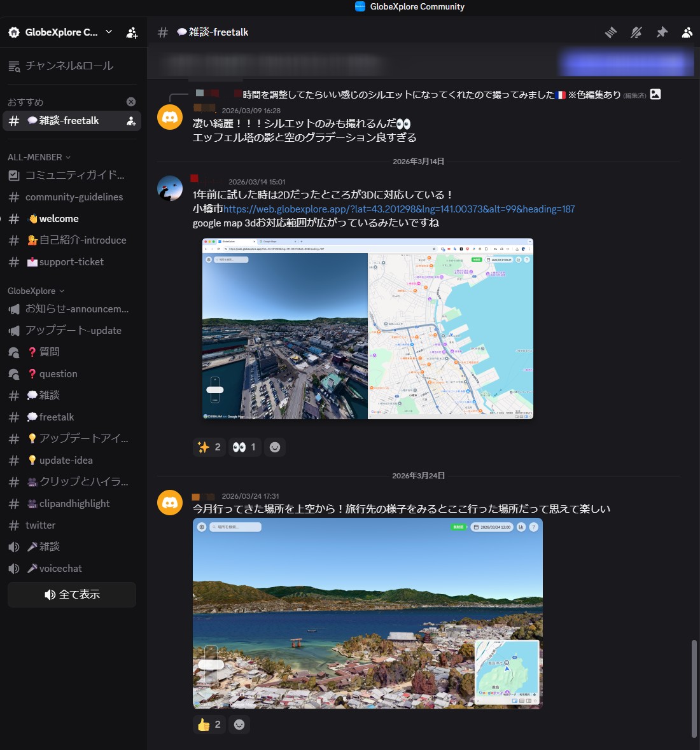The width and height of the screenshot is (700, 750).
Task: Click the add-member icon on 雑談-freetalk channel
Action: coord(130,121)
